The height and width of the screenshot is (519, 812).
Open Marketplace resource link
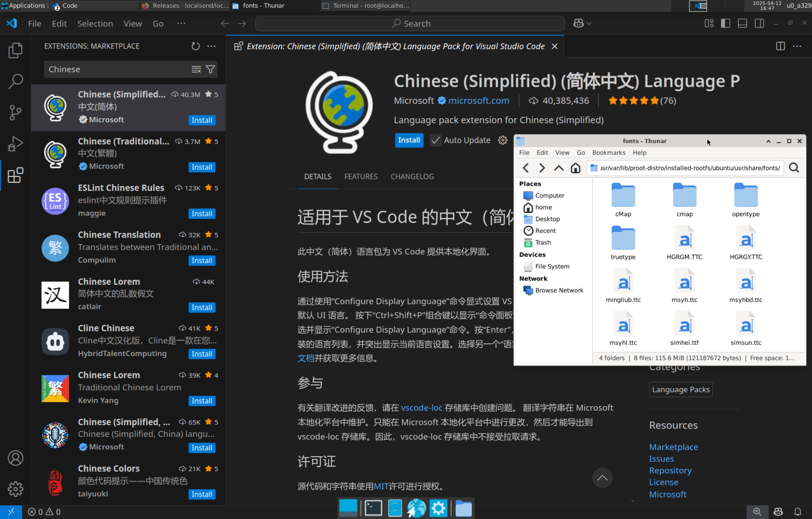[673, 447]
